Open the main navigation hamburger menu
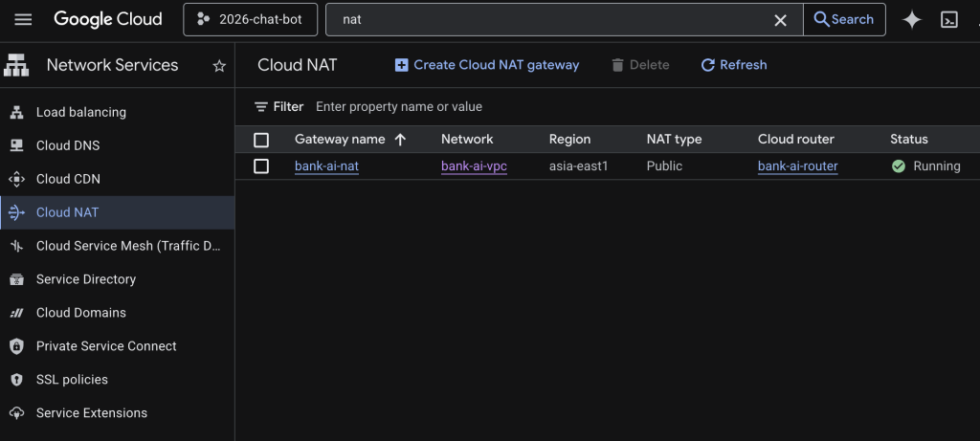The height and width of the screenshot is (441, 980). (x=23, y=19)
